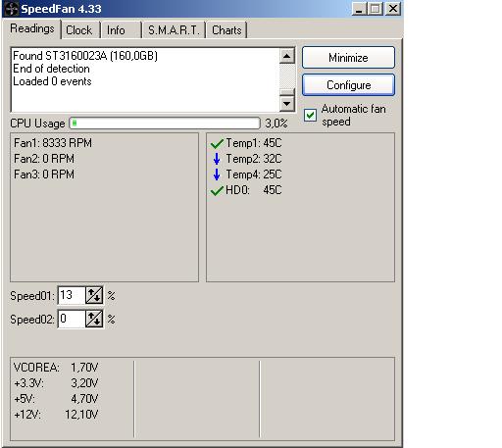Select the Temp4: 25C reading
This screenshot has width=502, height=448.
(x=254, y=174)
